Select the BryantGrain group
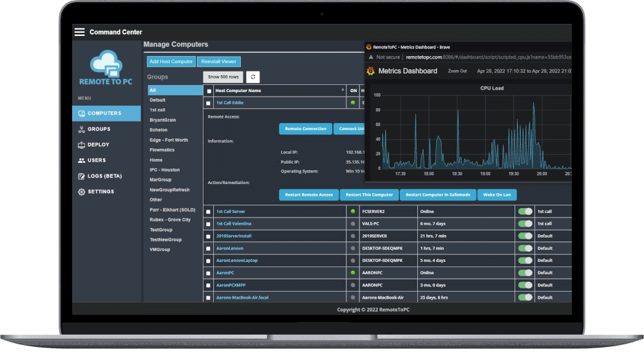The width and height of the screenshot is (644, 356). [x=163, y=120]
